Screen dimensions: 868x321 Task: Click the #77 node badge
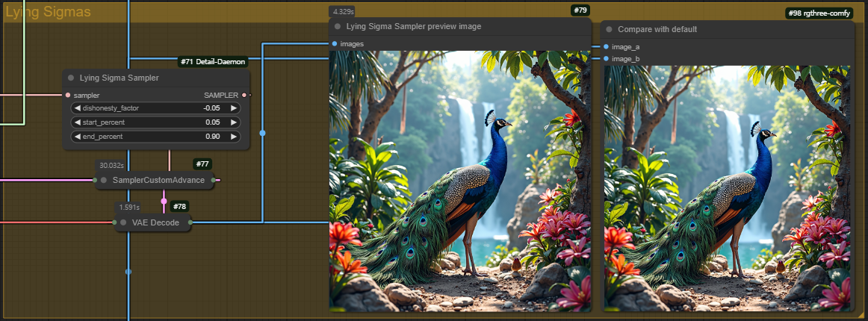[x=202, y=163]
